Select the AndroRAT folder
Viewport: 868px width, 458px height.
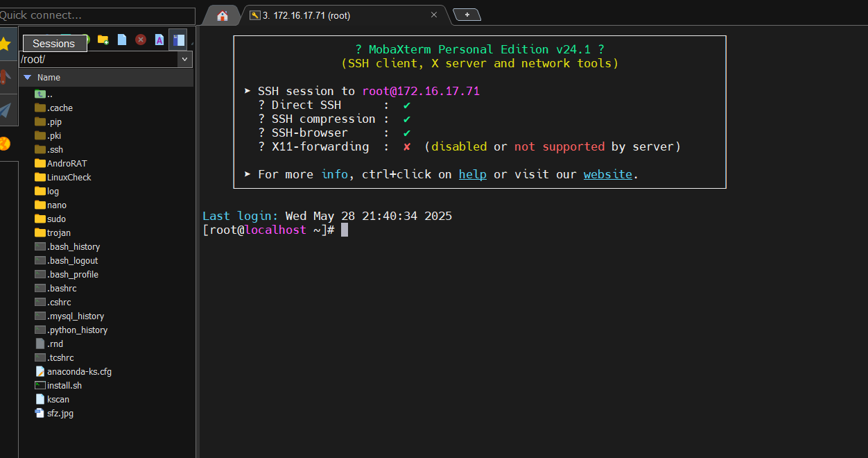[x=61, y=163]
